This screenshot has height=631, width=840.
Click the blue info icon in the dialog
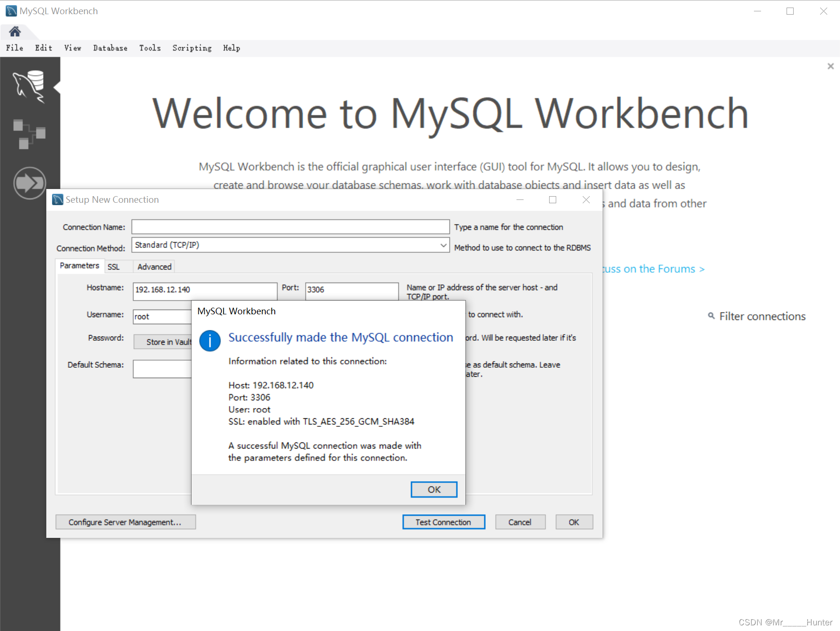coord(210,341)
